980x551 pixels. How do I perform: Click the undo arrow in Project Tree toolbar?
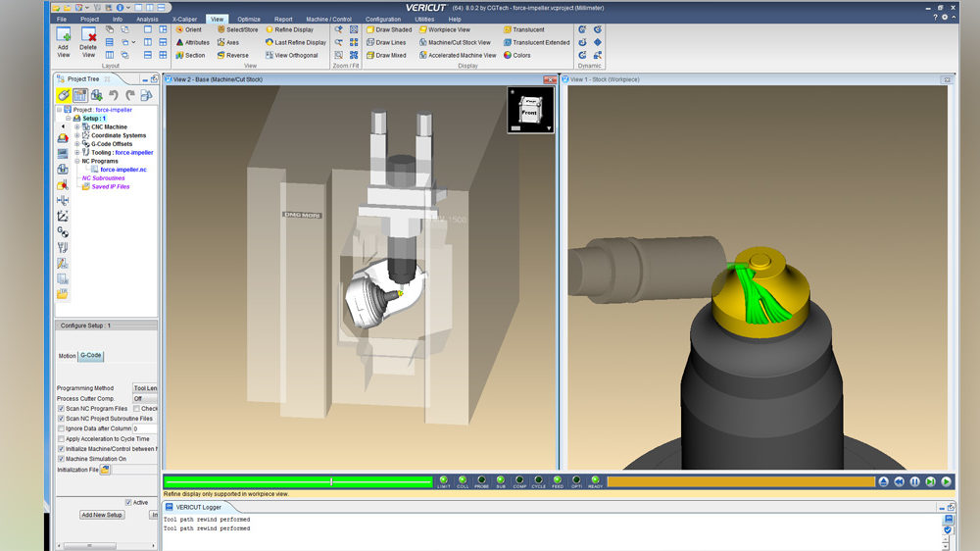[113, 95]
